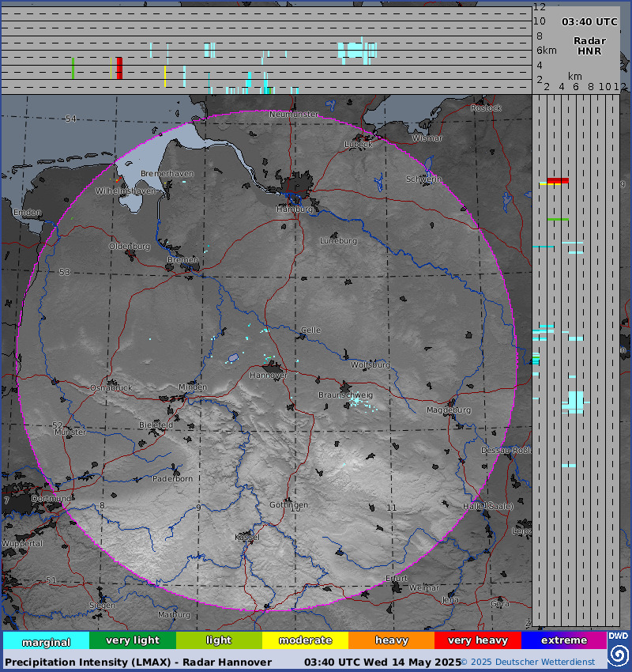Viewport: 632px width, 672px height.
Task: Click the Dessau-Roßlau city label
Action: pyautogui.click(x=506, y=451)
